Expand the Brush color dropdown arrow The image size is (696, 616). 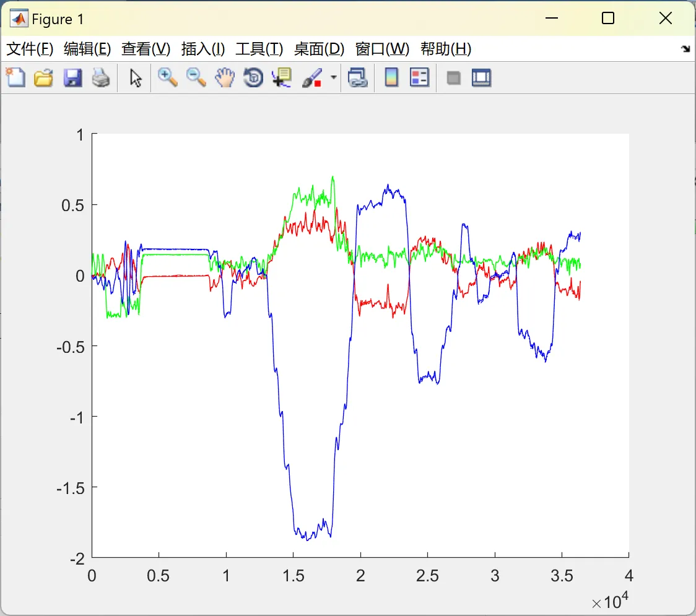coord(333,77)
